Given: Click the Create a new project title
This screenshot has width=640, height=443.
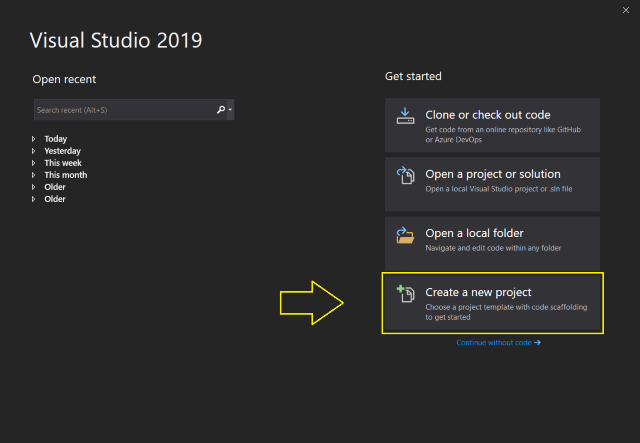Looking at the screenshot, I should (x=478, y=292).
